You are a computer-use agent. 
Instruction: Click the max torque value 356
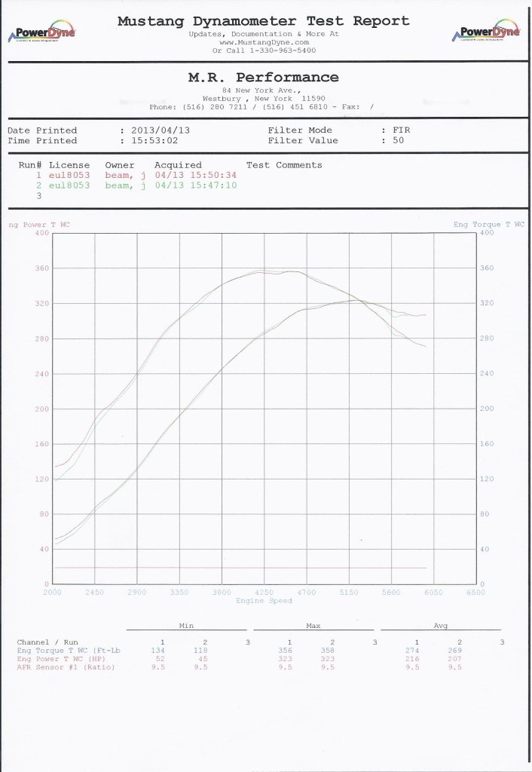(x=285, y=651)
